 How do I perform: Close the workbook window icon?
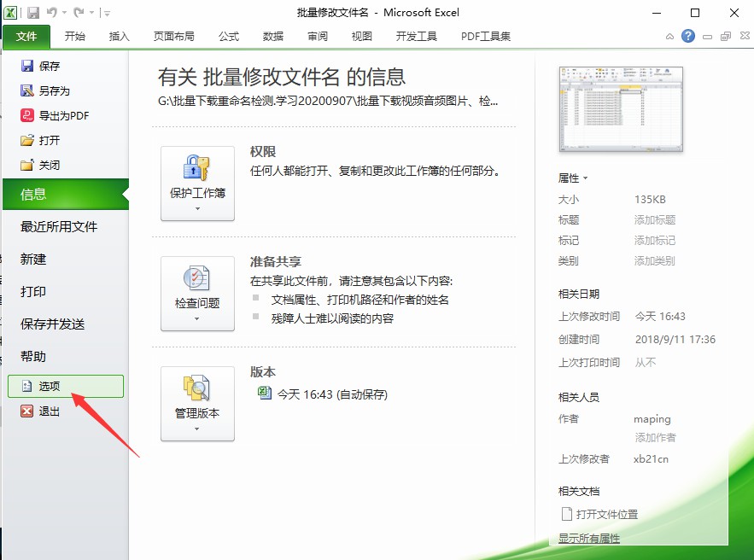point(745,36)
